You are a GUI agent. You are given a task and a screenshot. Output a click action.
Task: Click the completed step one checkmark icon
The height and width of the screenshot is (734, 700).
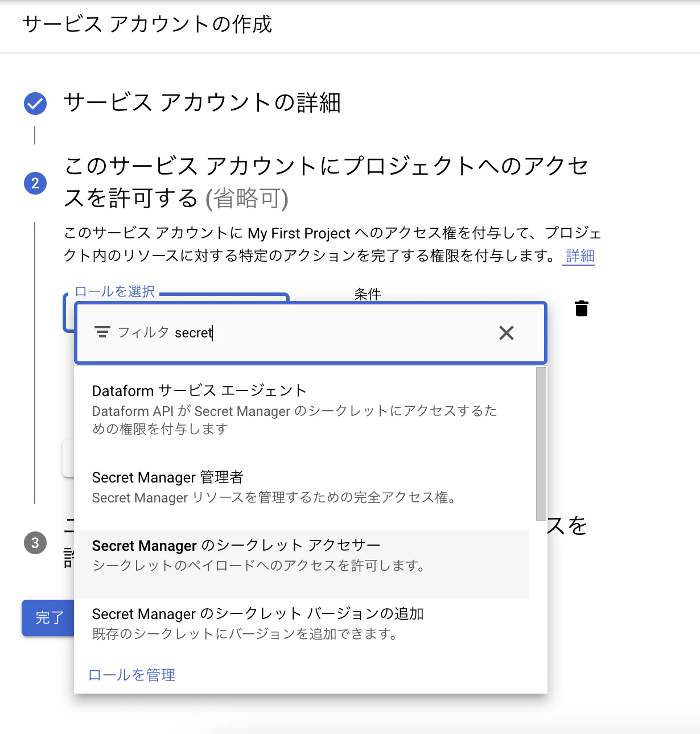[x=35, y=103]
